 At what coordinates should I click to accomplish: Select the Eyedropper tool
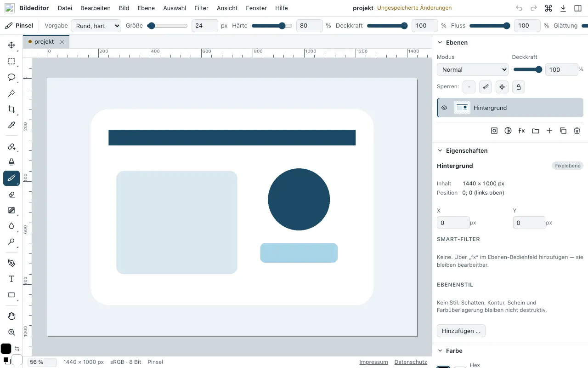[x=11, y=125]
